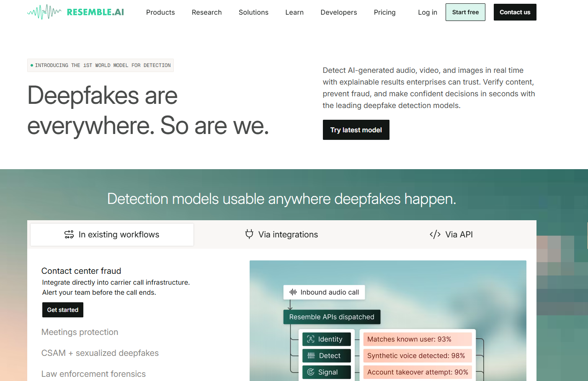Expand CSAM + sexualized deepfakes section
This screenshot has width=588, height=381.
100,353
